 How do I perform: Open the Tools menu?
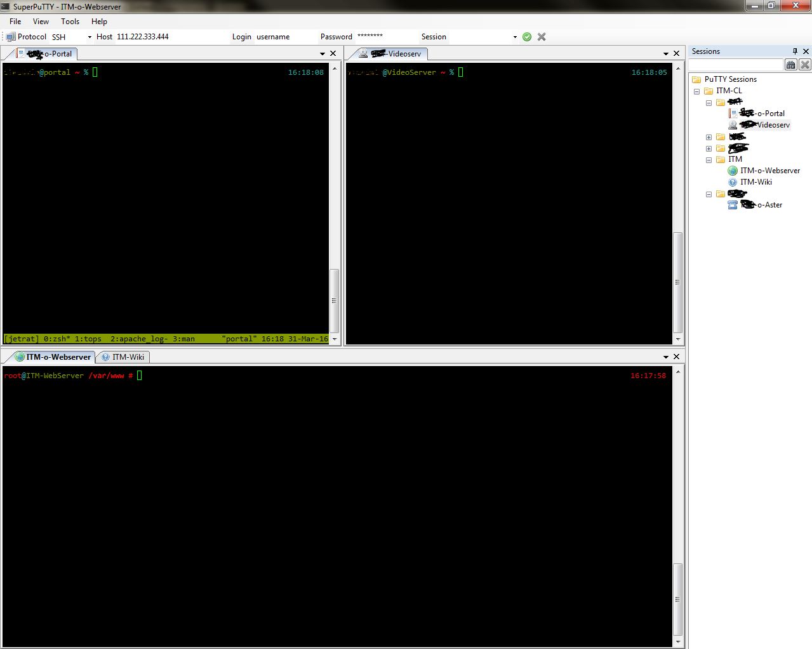pyautogui.click(x=70, y=22)
